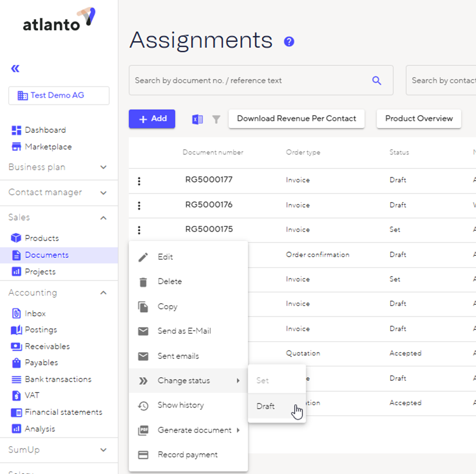Collapse the sidebar with double chevron icon
Viewport: 476px width, 474px height.
coord(15,68)
